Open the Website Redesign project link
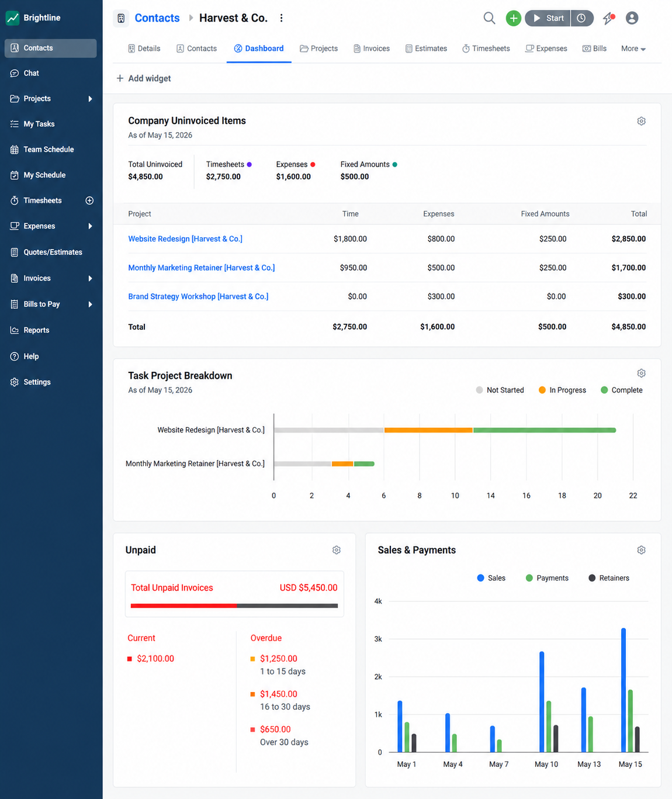 click(185, 239)
